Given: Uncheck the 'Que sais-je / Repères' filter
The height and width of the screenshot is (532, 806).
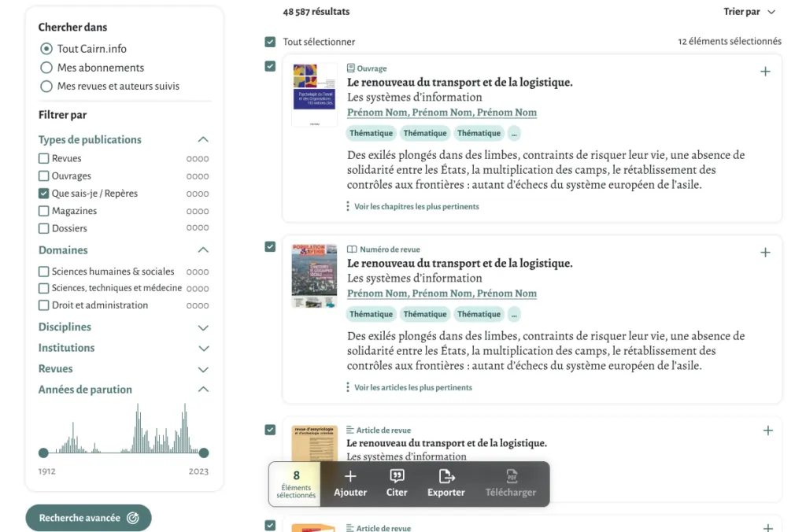Looking at the screenshot, I should [44, 194].
